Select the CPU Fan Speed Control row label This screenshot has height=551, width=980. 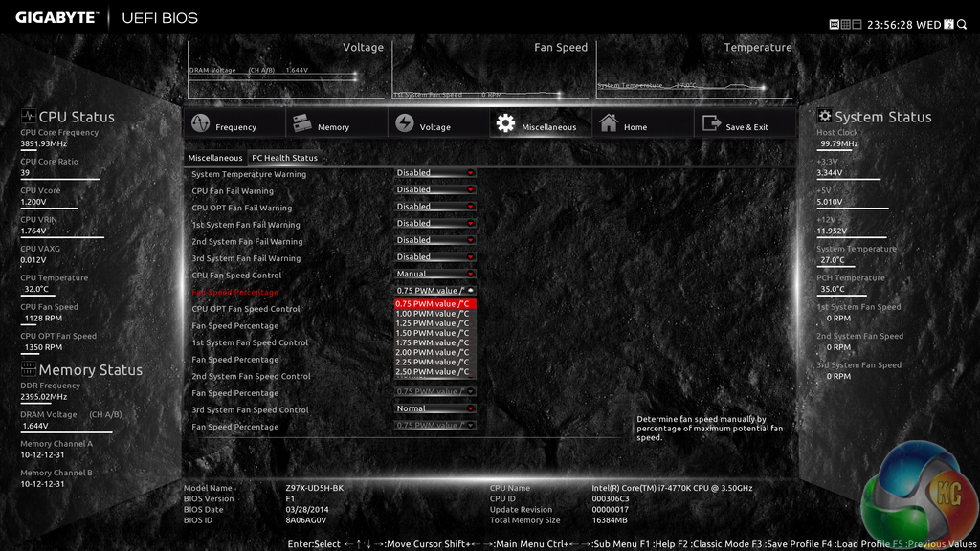236,275
